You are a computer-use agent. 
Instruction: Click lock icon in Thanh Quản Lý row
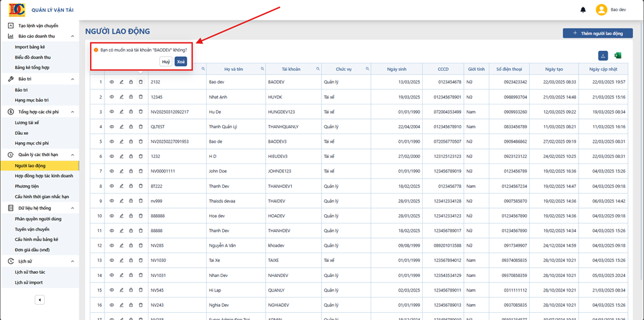click(131, 127)
